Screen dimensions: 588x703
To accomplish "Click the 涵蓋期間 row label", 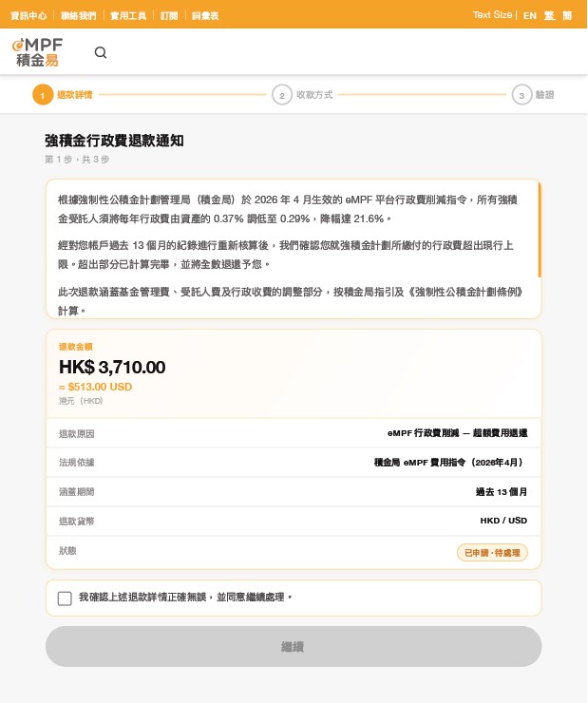I will (x=77, y=492).
